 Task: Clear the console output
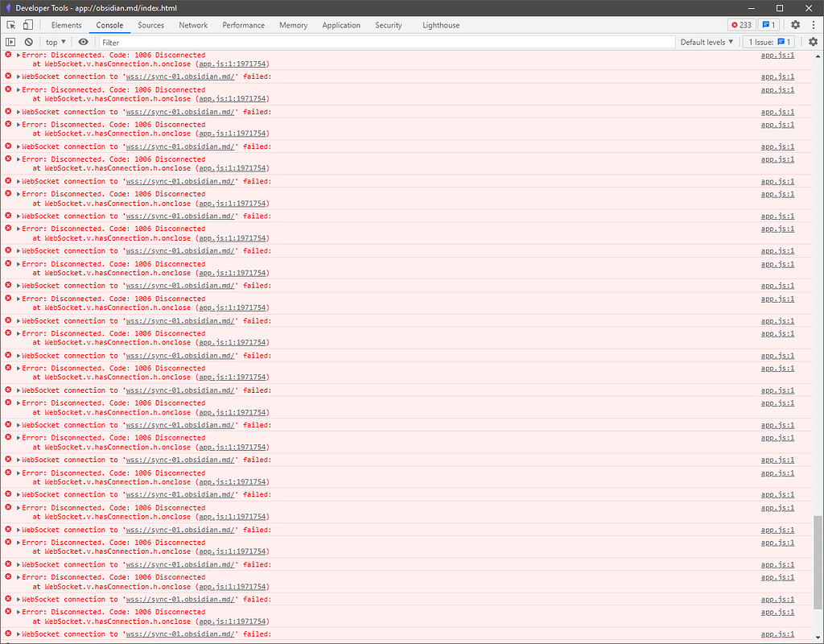(x=28, y=42)
